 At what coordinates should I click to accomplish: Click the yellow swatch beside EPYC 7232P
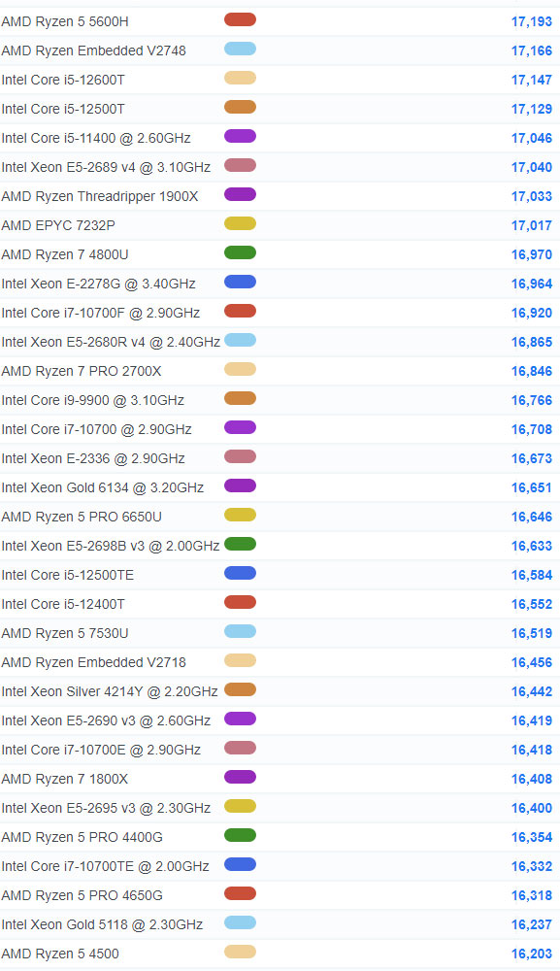240,223
